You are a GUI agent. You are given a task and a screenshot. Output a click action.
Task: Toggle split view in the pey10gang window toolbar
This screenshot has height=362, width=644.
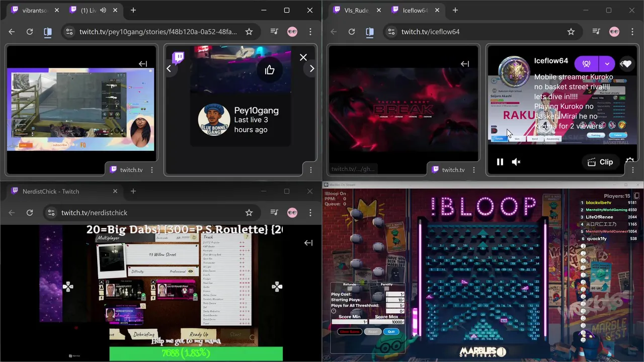(x=48, y=32)
